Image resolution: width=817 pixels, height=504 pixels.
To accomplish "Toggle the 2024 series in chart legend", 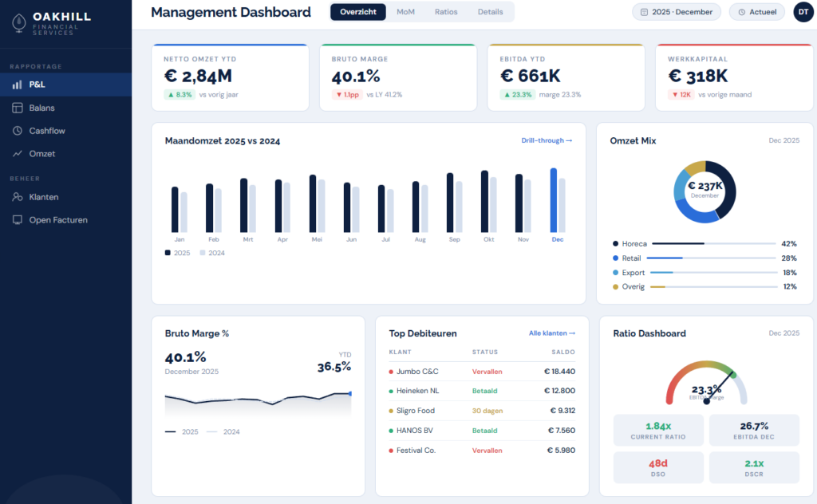I will [x=212, y=253].
